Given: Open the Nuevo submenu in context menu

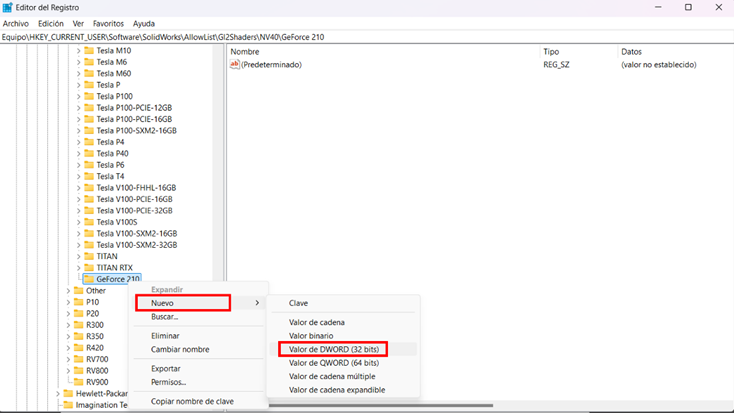Looking at the screenshot, I should coord(198,303).
